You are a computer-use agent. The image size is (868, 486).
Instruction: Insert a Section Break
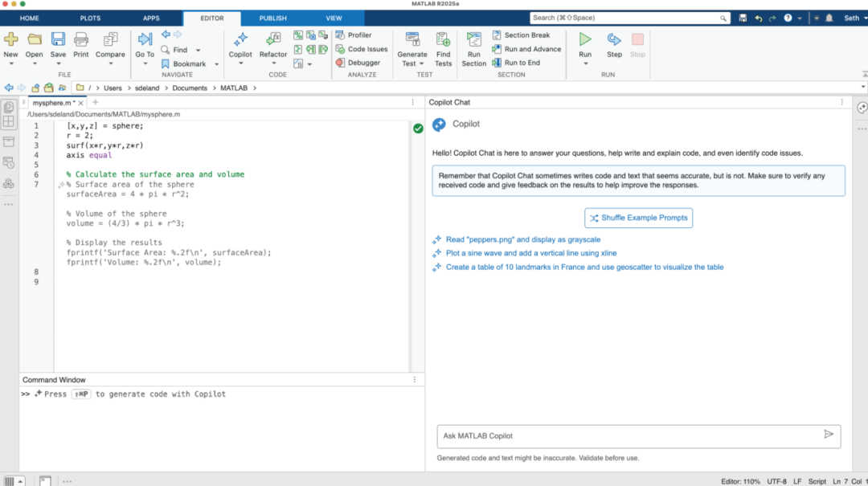click(x=521, y=35)
